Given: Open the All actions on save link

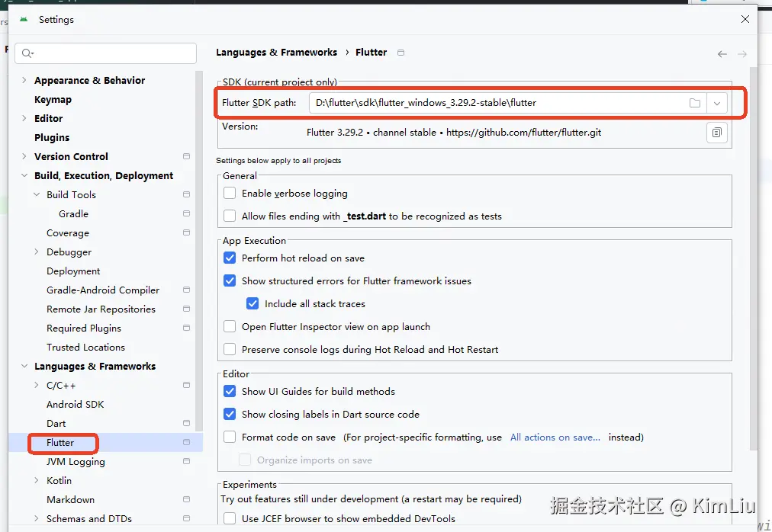Looking at the screenshot, I should pyautogui.click(x=555, y=437).
